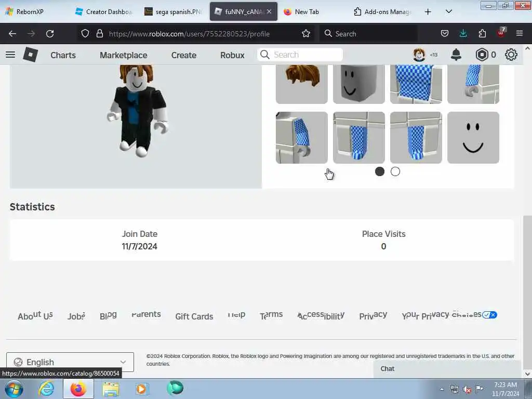The image size is (532, 399).
Task: Open the smiley face item thumbnail
Action: coord(473,137)
